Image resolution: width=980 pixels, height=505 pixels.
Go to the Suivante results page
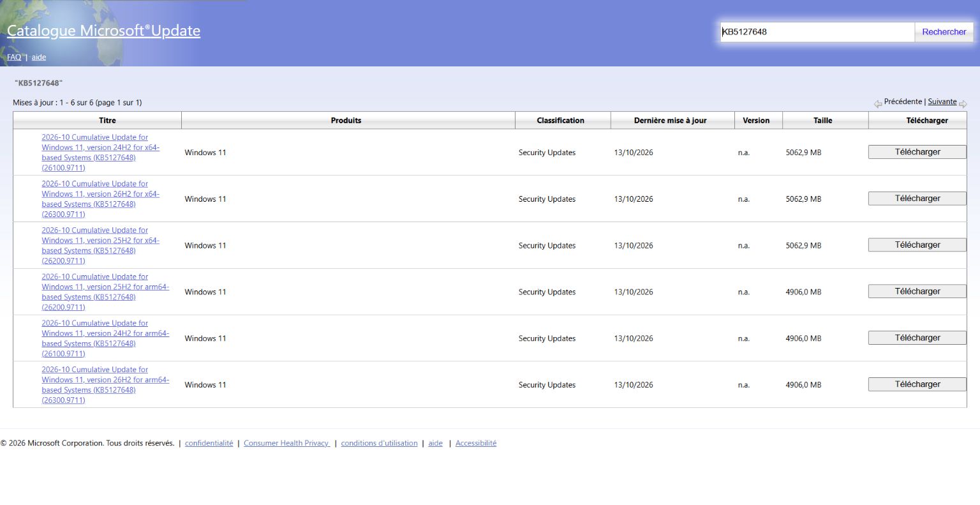point(942,102)
